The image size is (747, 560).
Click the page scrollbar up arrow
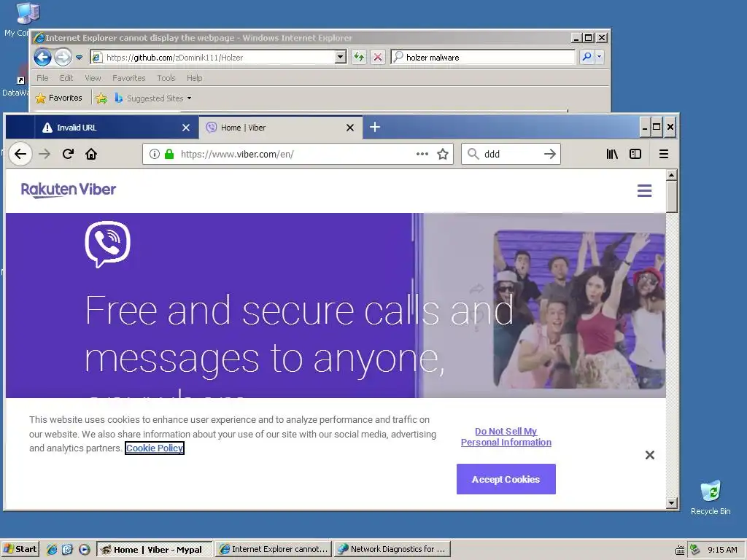[x=672, y=175]
